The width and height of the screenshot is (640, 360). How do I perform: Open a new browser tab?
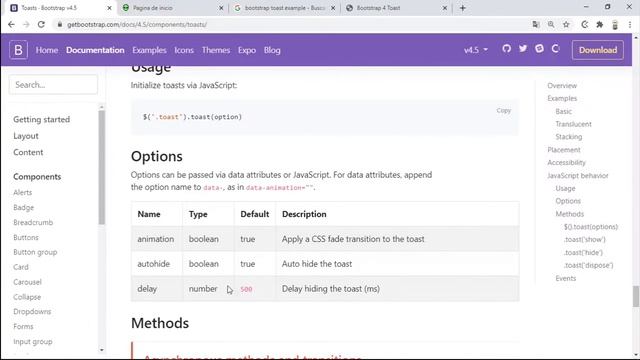[x=462, y=8]
